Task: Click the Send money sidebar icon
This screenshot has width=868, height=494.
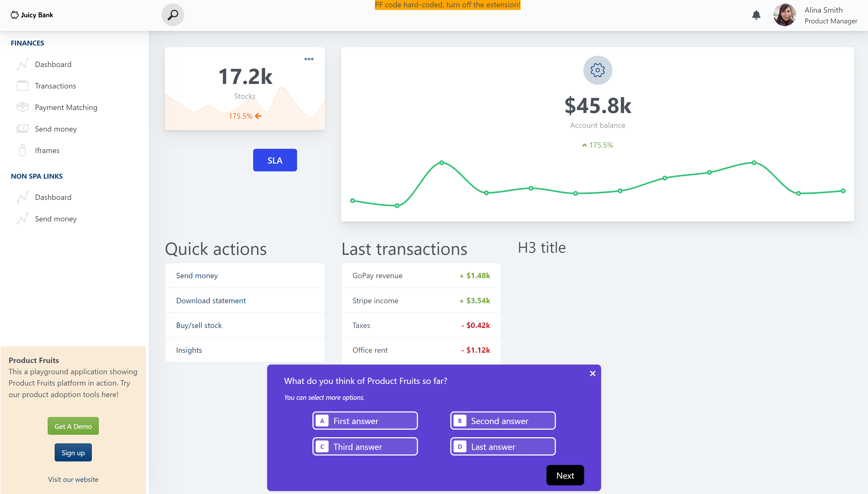Action: tap(22, 128)
